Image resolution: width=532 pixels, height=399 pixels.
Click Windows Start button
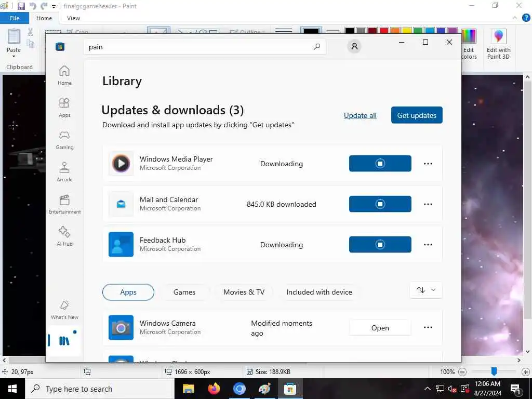pyautogui.click(x=12, y=389)
